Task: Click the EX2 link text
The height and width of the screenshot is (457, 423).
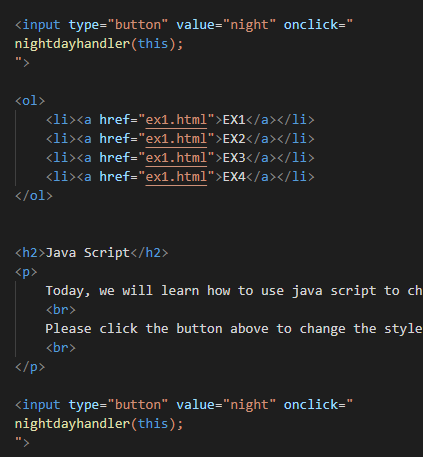Action: [234, 139]
